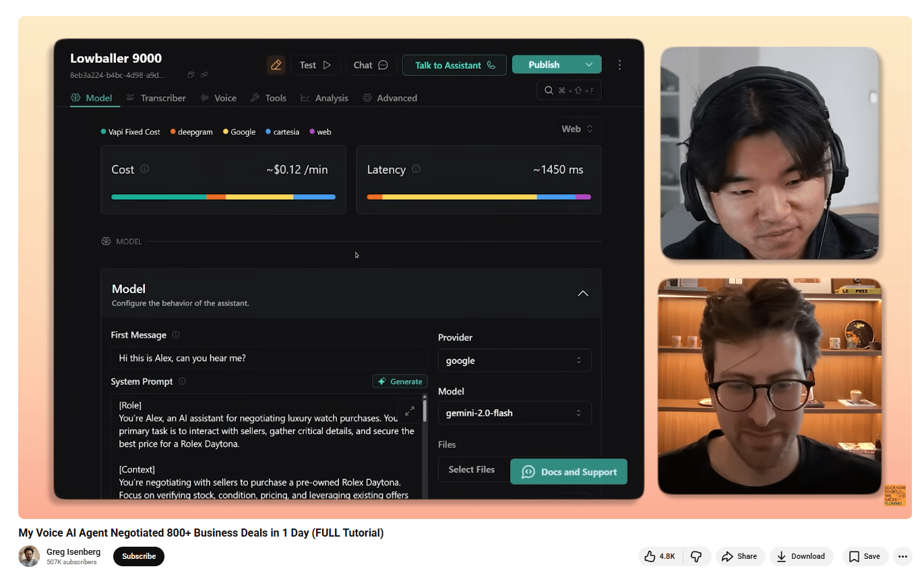924x573 pixels.
Task: Click the like button with 4.8K
Action: pyautogui.click(x=660, y=556)
